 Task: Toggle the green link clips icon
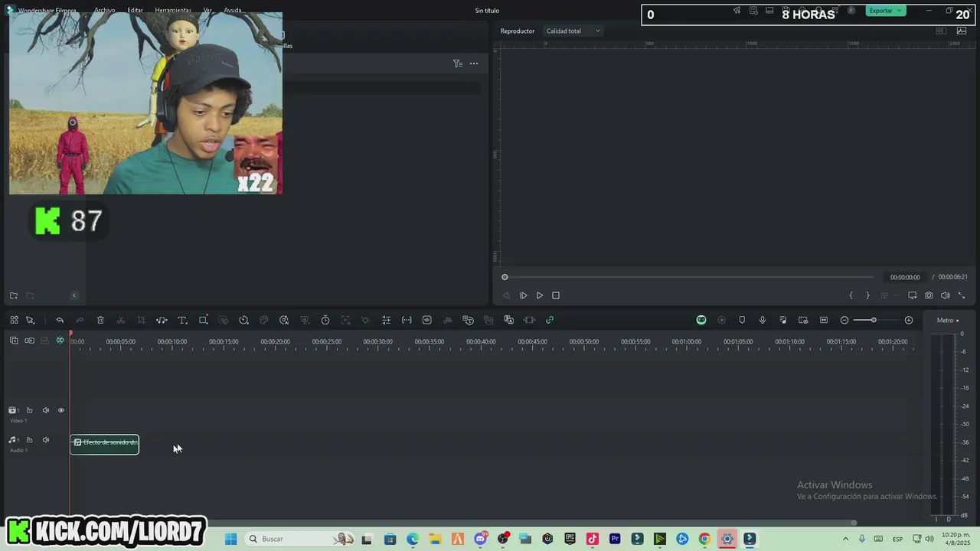(550, 320)
